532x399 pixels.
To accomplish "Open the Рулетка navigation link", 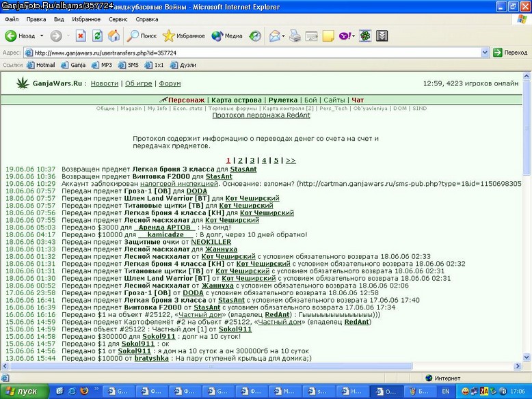I will 283,100.
